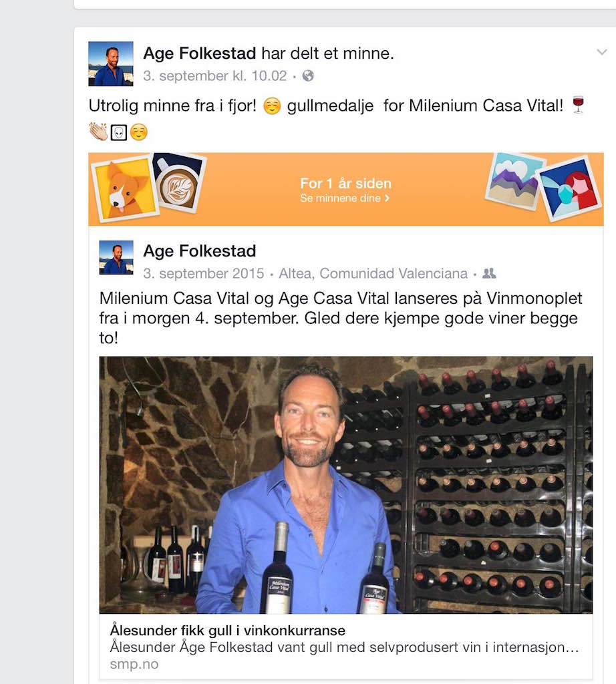The height and width of the screenshot is (684, 616).
Task: Open the small profile picture on the shared memory
Action: tap(116, 257)
